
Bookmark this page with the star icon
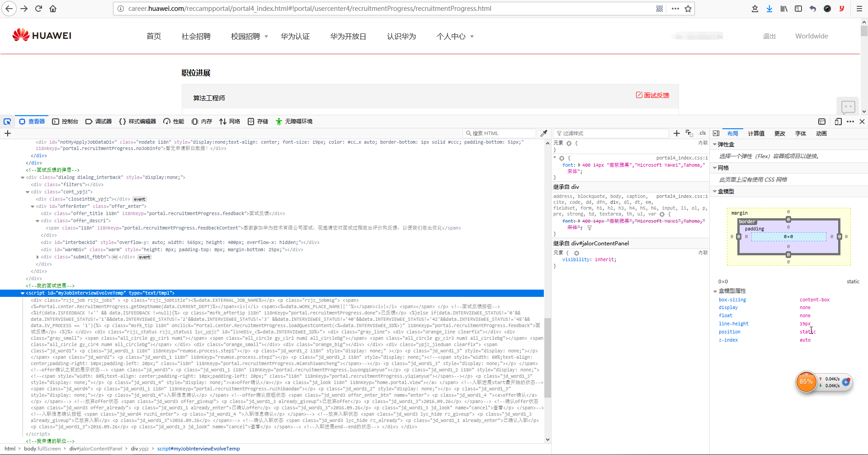(688, 9)
